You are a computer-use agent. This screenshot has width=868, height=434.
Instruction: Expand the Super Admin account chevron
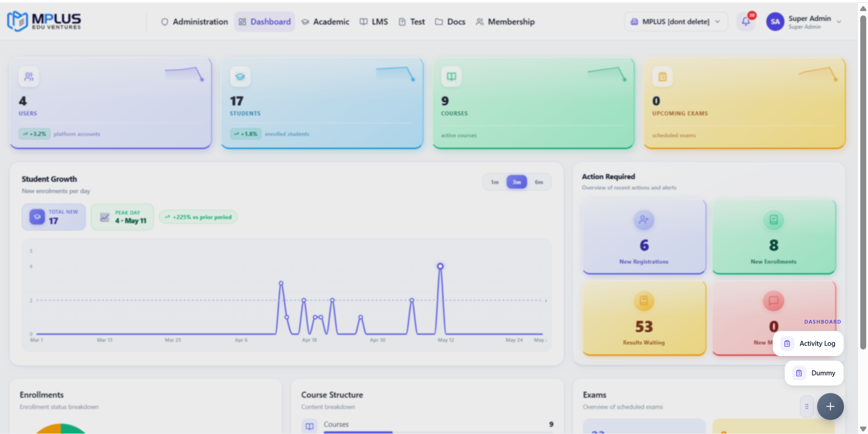click(x=839, y=22)
